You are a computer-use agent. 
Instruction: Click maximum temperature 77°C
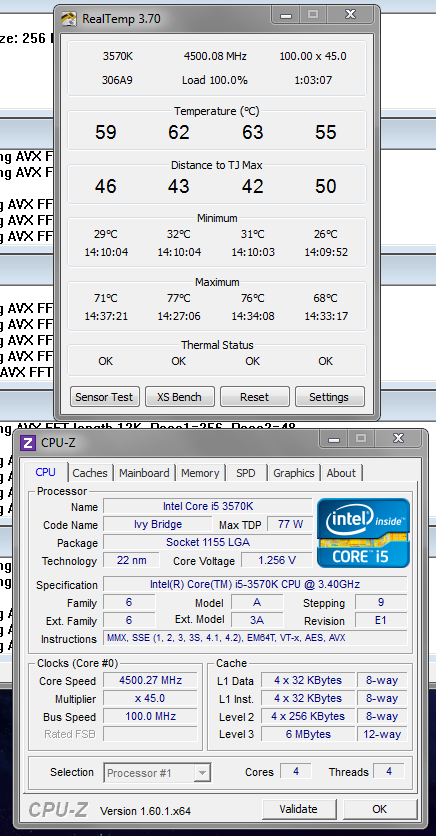(179, 298)
